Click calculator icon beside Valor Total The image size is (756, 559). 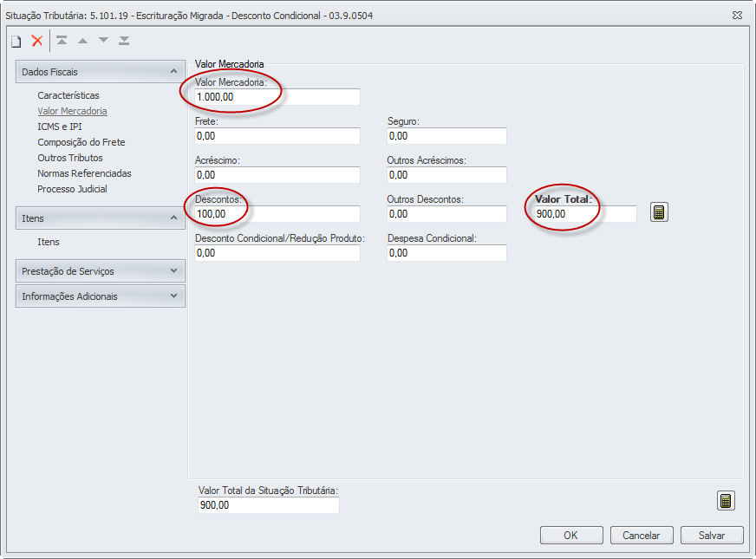point(659,212)
